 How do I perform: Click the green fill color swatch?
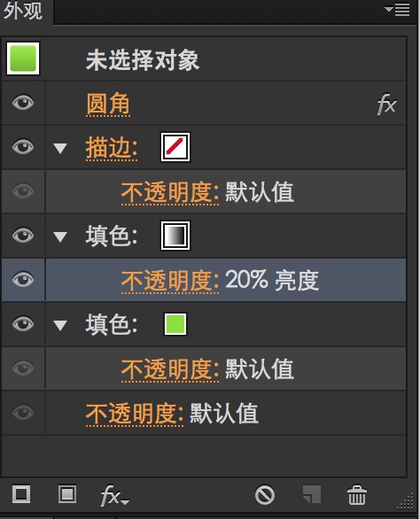point(175,324)
